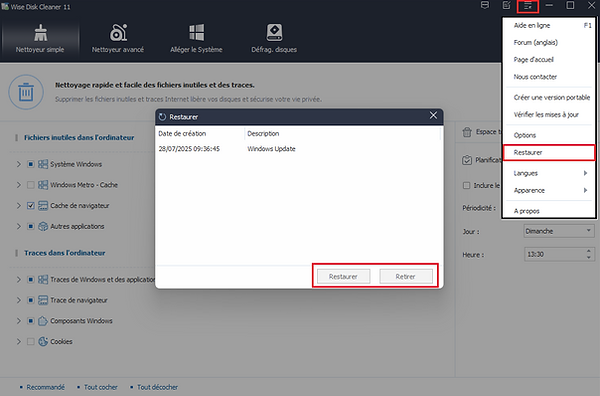Click the Recommandé link
Viewport: 600px width, 396px height.
[46, 387]
